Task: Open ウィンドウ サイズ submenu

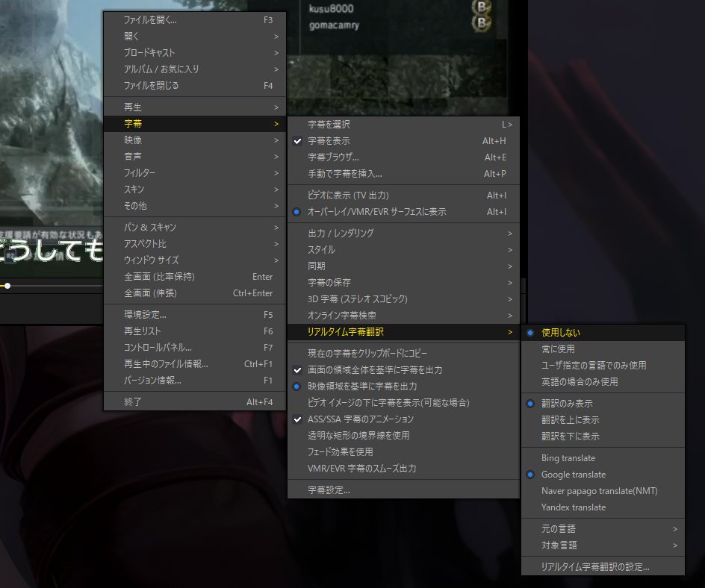Action: pos(195,260)
